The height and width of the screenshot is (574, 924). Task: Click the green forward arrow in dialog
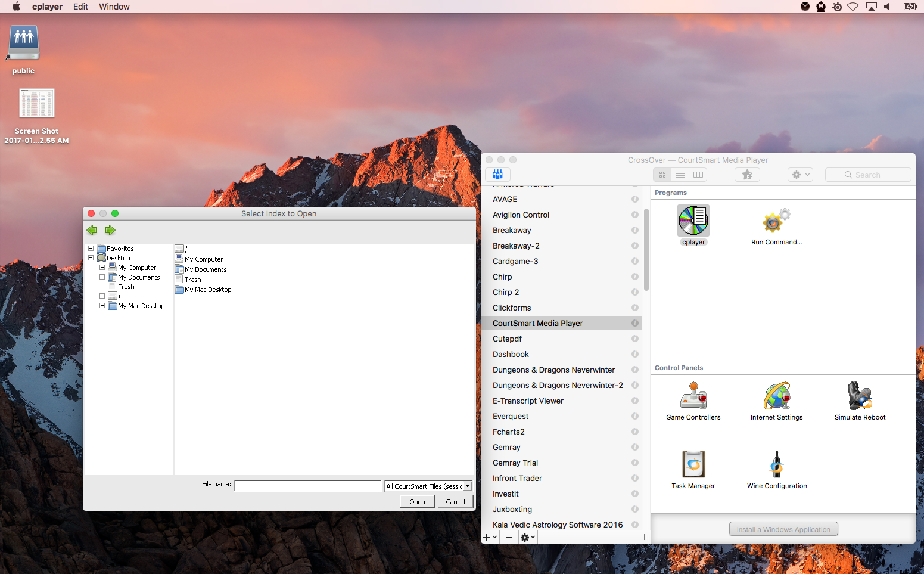click(110, 230)
